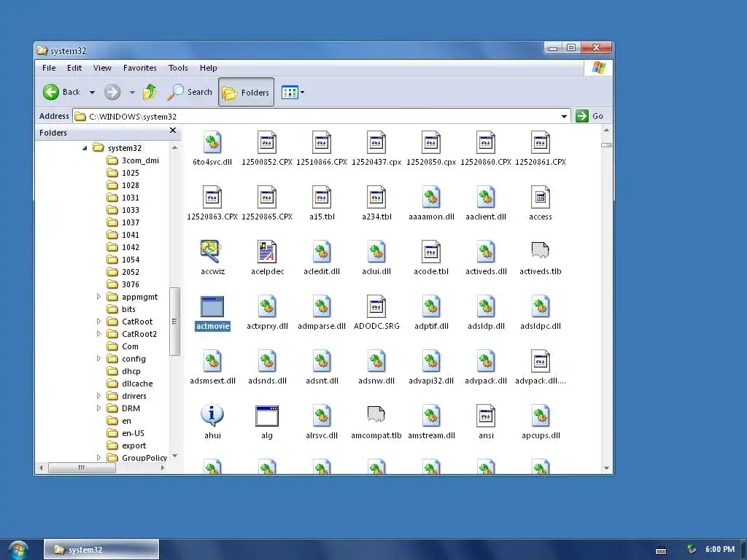Open the 6to4svc.dll file icon
The image size is (747, 560).
(x=212, y=142)
